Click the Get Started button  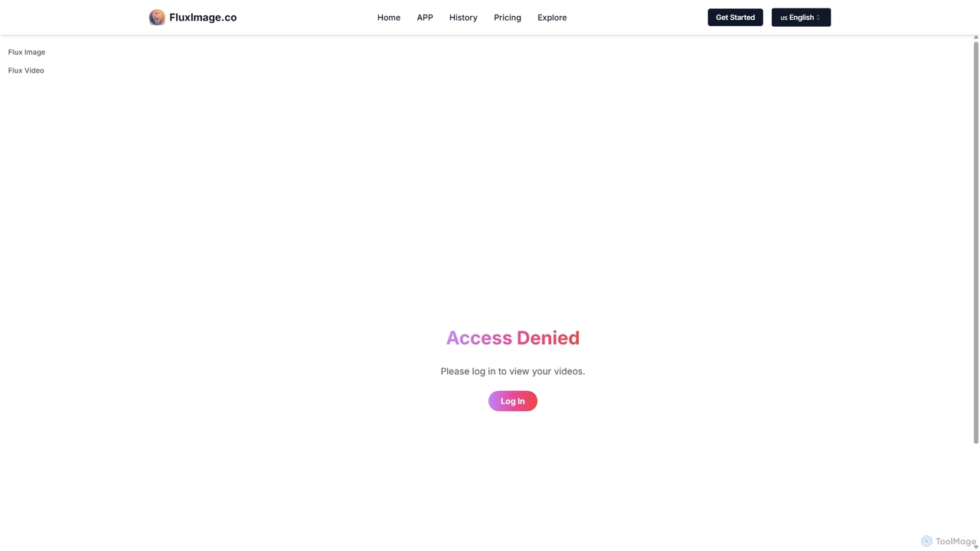click(735, 18)
